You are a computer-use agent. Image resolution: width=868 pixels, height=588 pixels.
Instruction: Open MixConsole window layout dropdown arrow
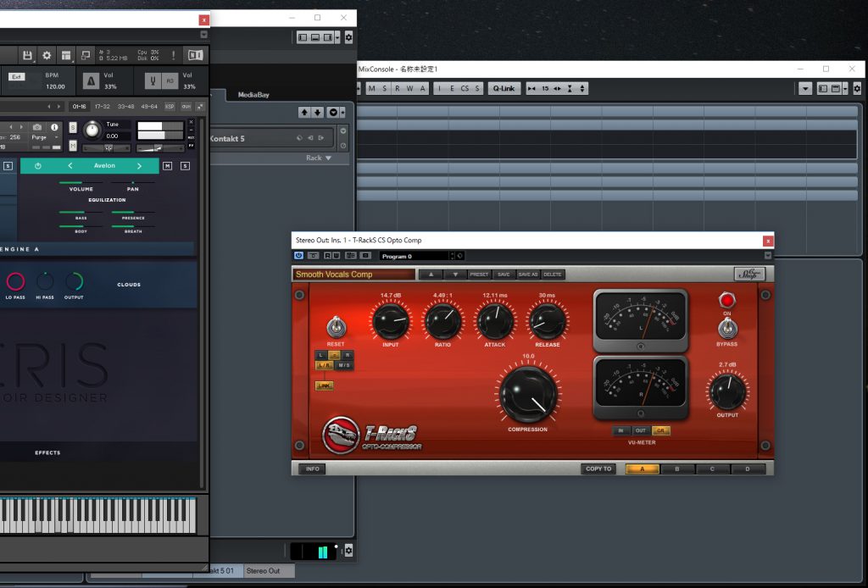pos(845,88)
